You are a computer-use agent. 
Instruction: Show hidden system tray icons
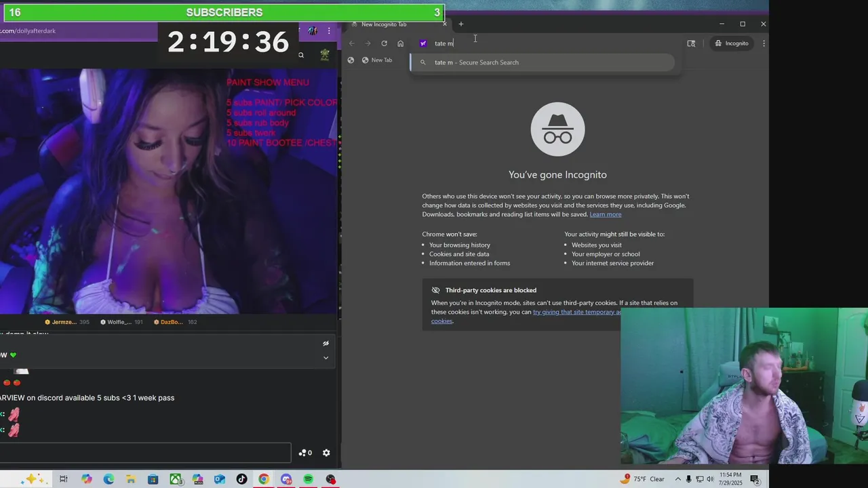tap(677, 479)
